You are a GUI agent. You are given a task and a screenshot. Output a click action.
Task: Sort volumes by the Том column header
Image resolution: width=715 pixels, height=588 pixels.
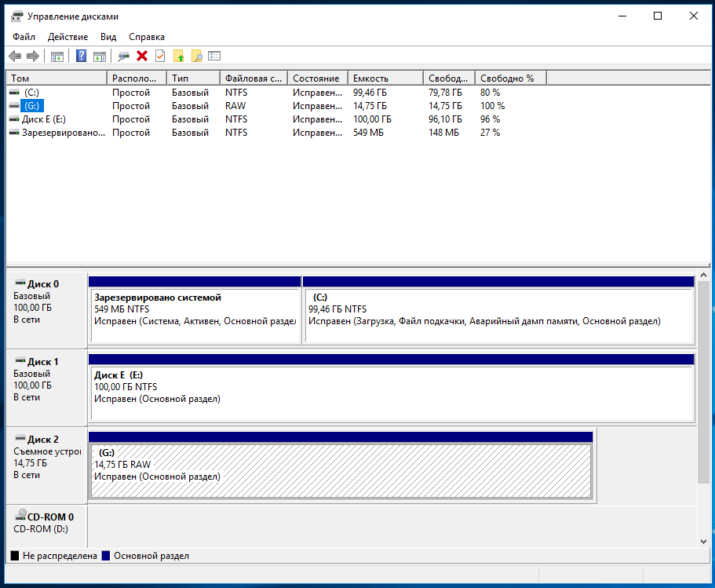click(x=55, y=79)
